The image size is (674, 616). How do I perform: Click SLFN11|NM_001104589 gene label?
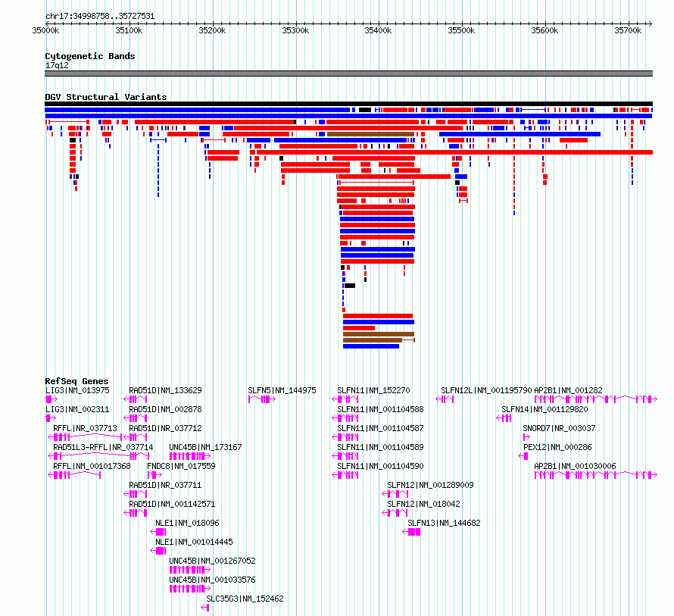[380, 447]
